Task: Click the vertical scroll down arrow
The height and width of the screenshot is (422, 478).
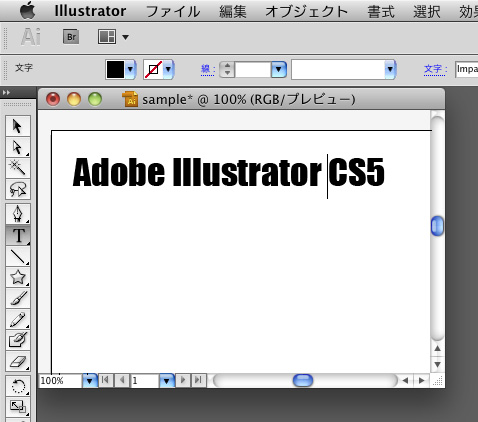Action: coord(437,364)
